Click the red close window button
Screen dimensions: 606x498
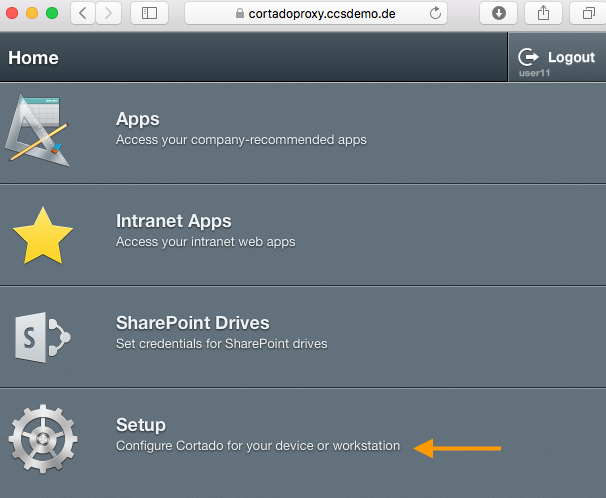12,13
